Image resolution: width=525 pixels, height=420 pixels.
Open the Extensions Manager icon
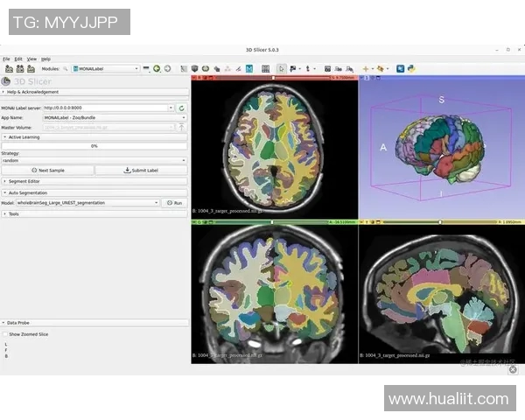click(400, 68)
